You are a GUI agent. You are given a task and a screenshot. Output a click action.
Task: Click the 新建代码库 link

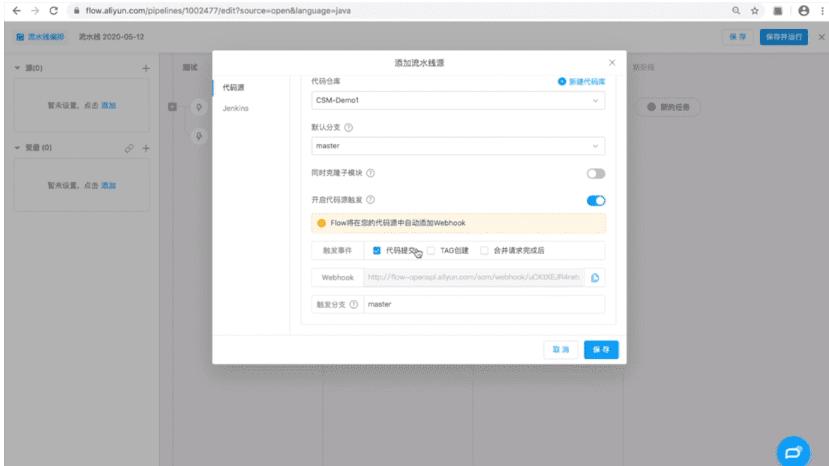click(582, 81)
